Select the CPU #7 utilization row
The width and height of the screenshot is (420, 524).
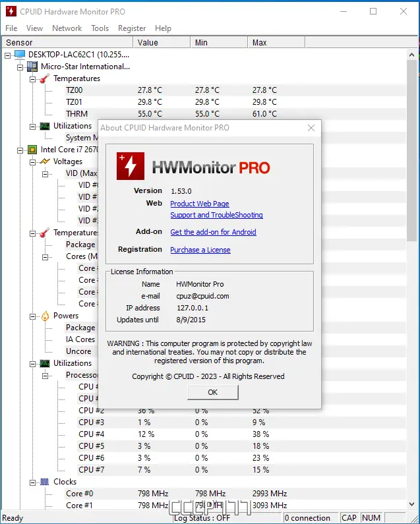pos(241,470)
